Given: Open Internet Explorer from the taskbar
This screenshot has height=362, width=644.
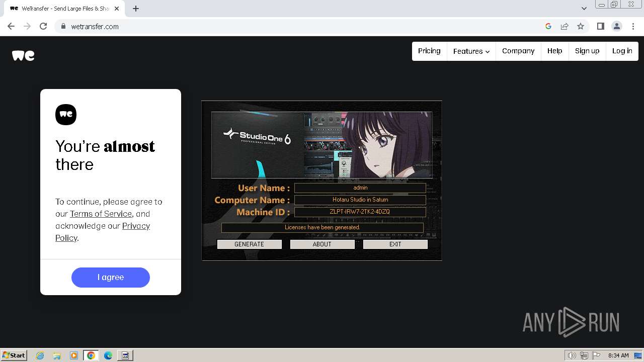Looking at the screenshot, I should 40,355.
